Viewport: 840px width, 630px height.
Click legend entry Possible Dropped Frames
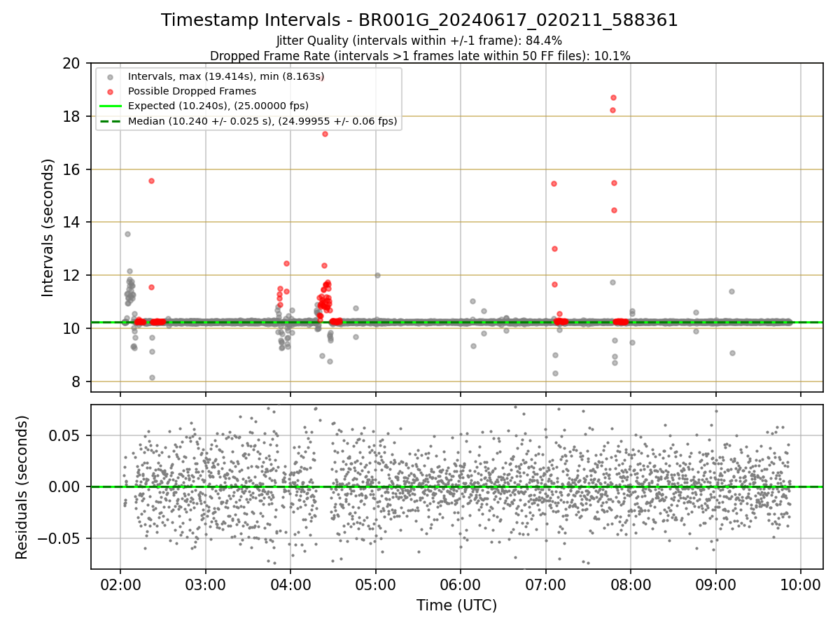pos(192,91)
